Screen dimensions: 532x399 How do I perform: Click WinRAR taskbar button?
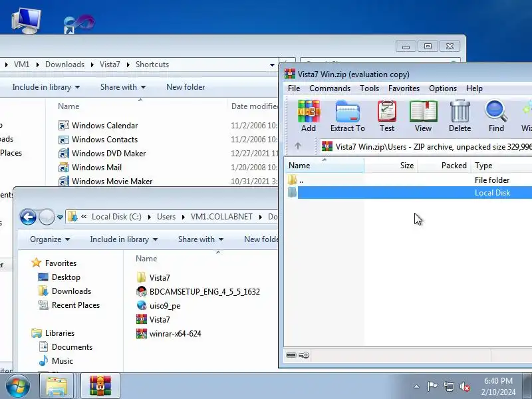click(x=100, y=386)
